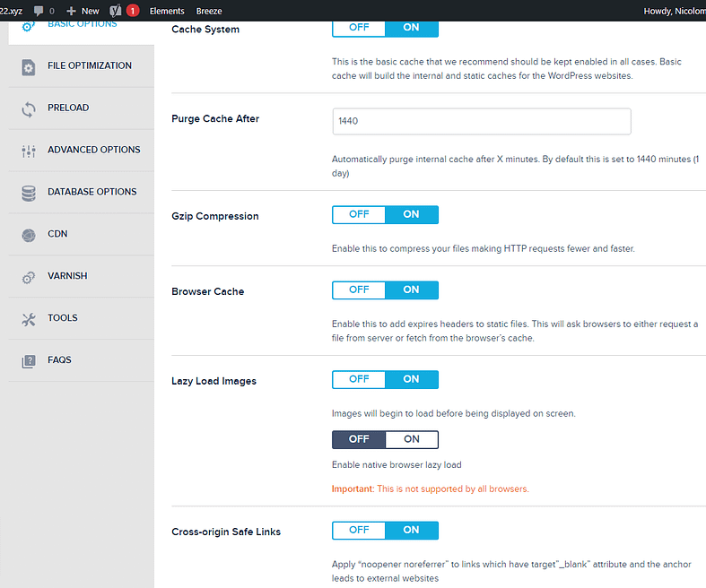Screen dimensions: 706x588
Task: Click the Browser Cache label
Action: coord(207,291)
